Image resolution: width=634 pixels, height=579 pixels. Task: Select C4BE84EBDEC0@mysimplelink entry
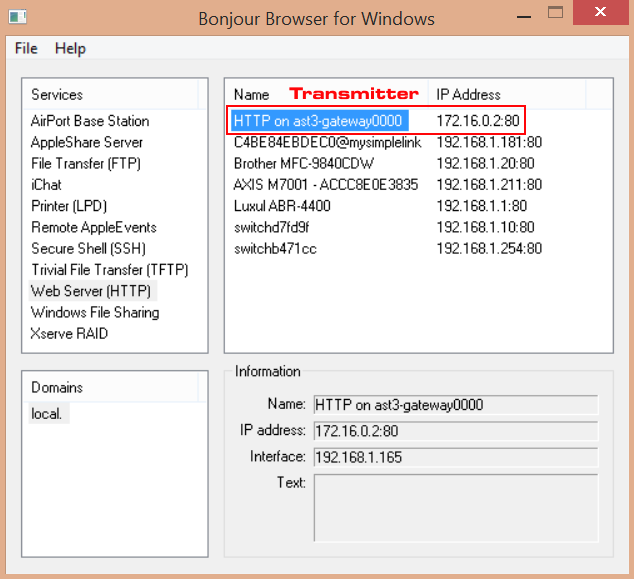[x=328, y=142]
